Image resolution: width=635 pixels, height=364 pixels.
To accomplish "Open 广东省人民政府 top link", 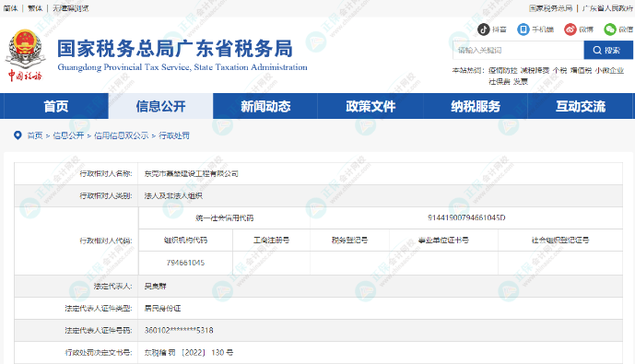I will pos(607,8).
